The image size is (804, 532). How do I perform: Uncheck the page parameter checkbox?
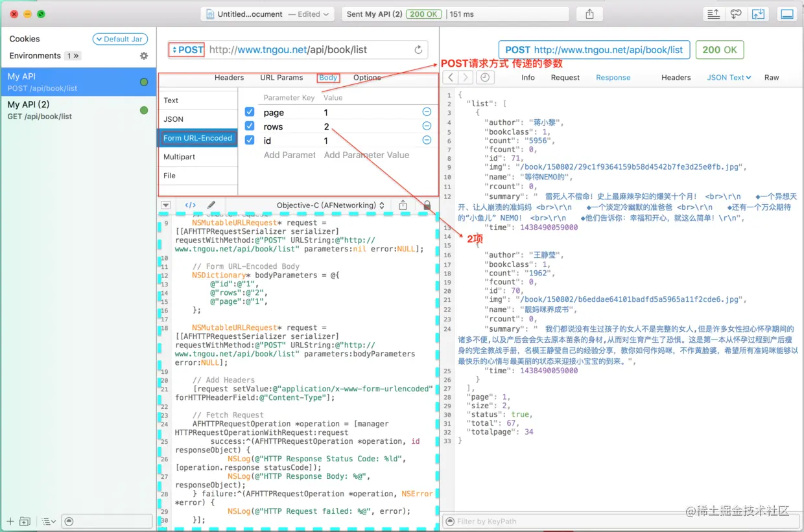tap(250, 112)
